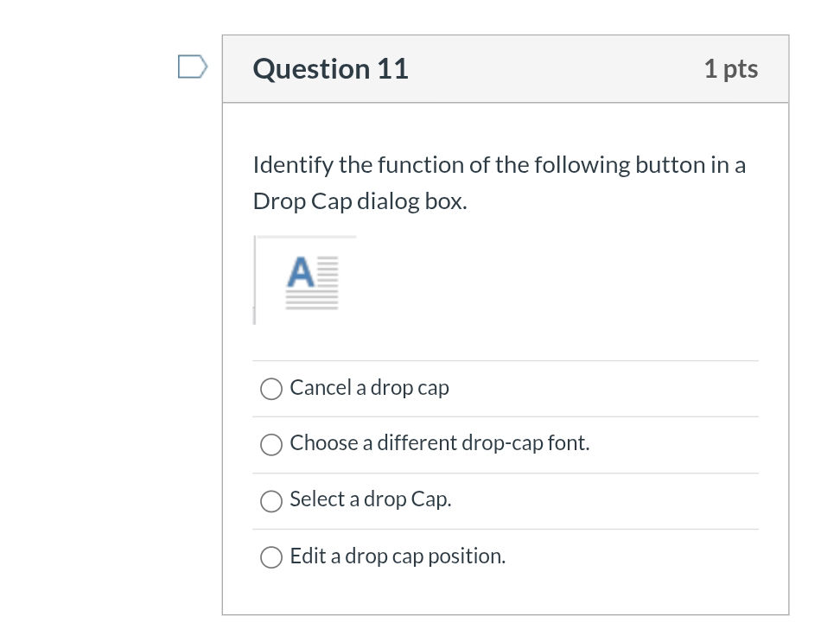Click the "Question 11" heading
840x629 pixels.
330,69
